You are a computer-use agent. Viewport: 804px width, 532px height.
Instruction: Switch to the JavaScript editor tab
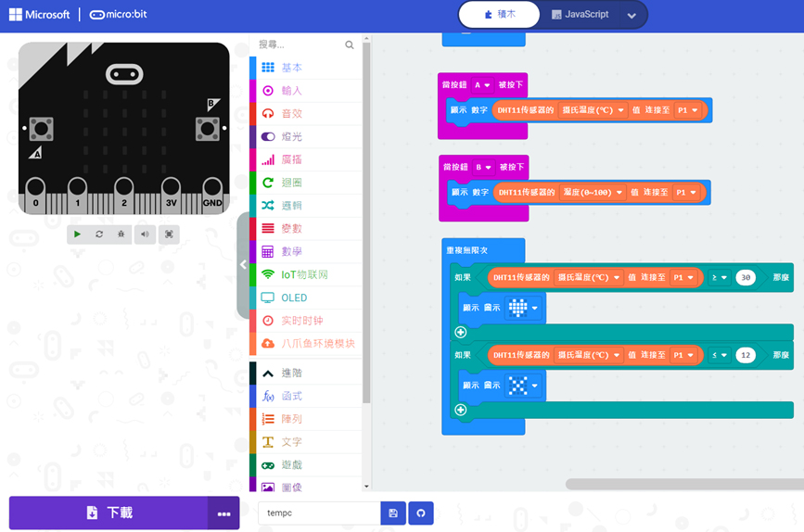(x=581, y=15)
